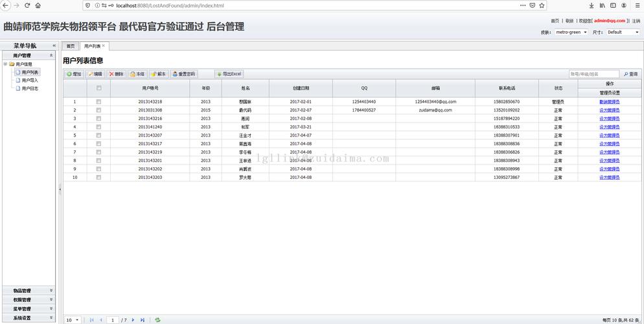
Task: Click the 冻结 (freeze) lock button
Action: [x=137, y=74]
